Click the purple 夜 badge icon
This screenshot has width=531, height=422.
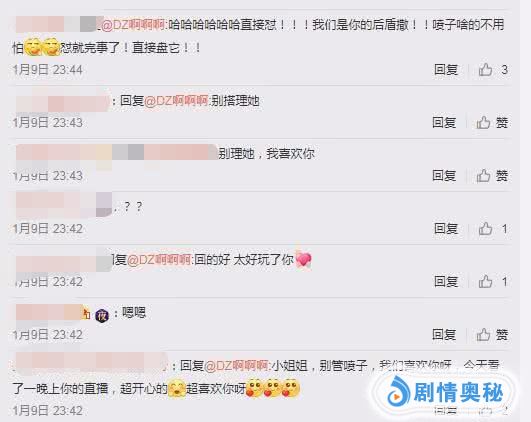tap(102, 316)
